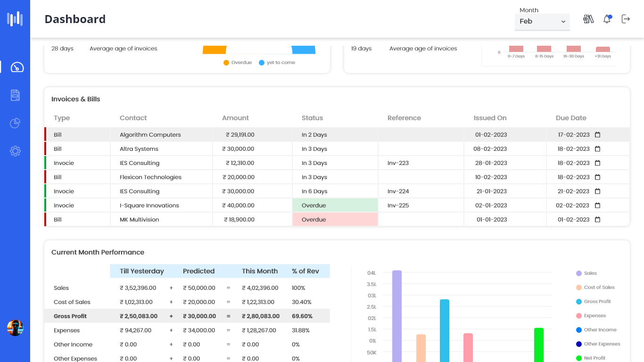Sort table by Due Date column header

point(571,118)
